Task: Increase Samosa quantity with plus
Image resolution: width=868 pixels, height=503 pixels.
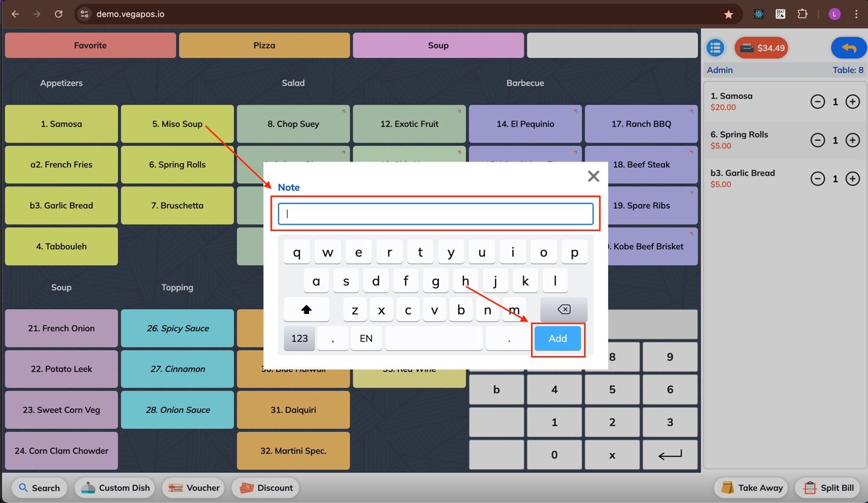Action: 852,102
